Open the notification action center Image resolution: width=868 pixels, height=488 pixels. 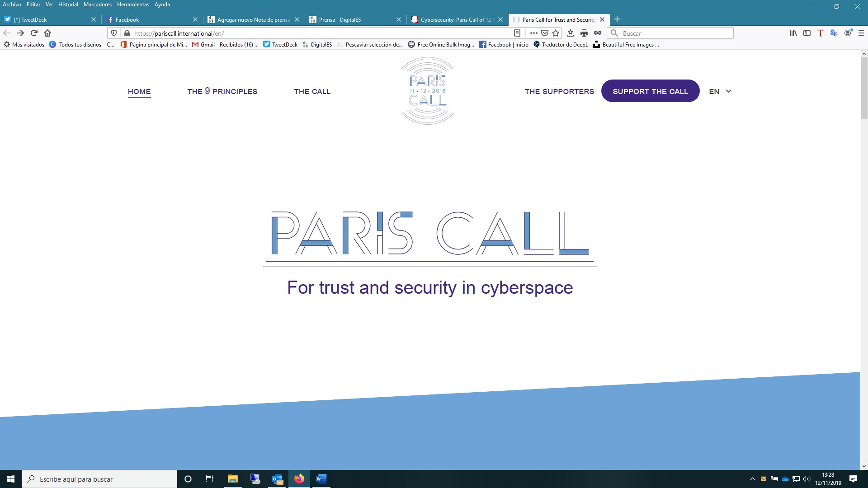[x=853, y=479]
